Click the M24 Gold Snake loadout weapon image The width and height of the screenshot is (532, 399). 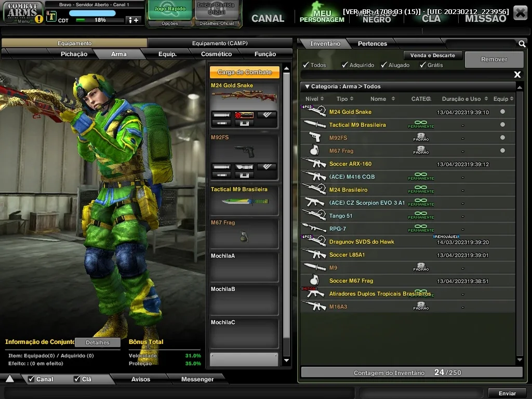click(244, 97)
